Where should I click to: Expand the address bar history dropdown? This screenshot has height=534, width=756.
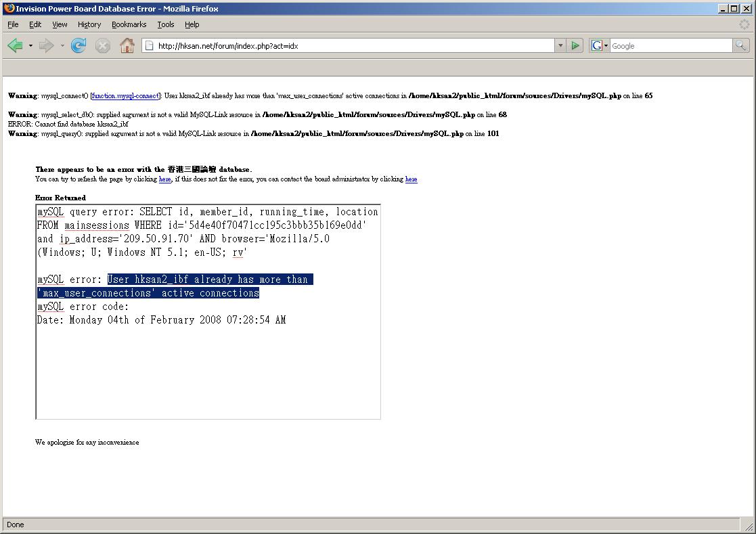point(560,46)
